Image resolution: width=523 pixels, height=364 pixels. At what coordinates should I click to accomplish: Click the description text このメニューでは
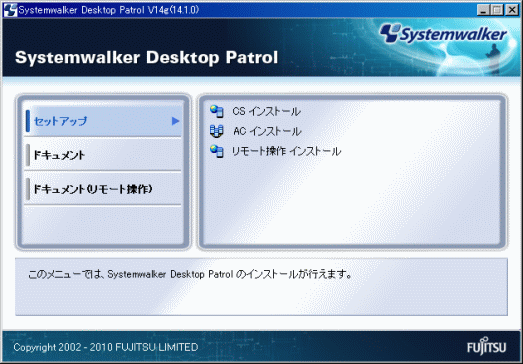point(190,275)
